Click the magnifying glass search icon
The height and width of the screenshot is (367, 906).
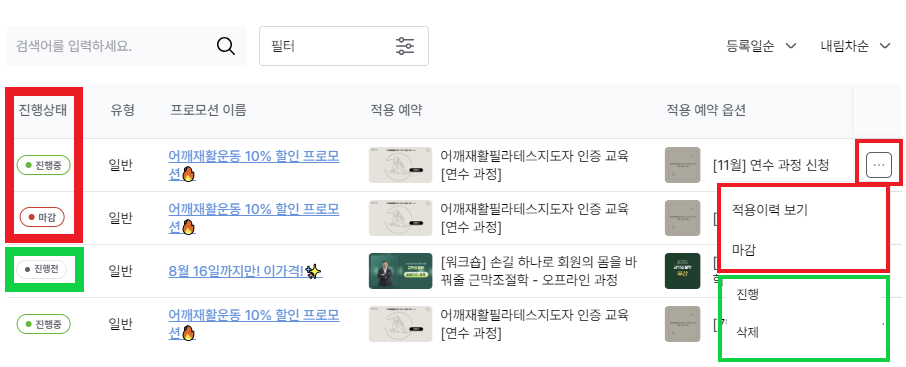pyautogui.click(x=226, y=46)
